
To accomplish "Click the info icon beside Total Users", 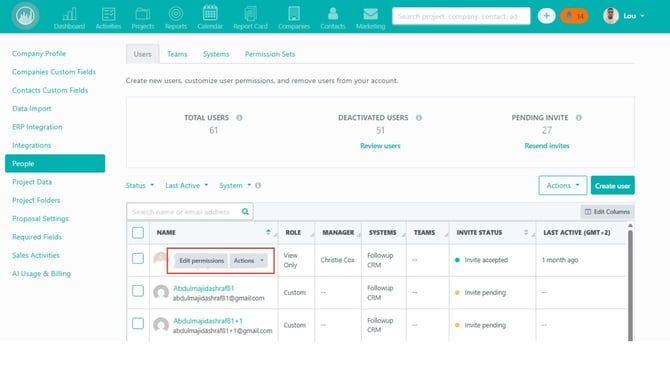I will [x=239, y=118].
